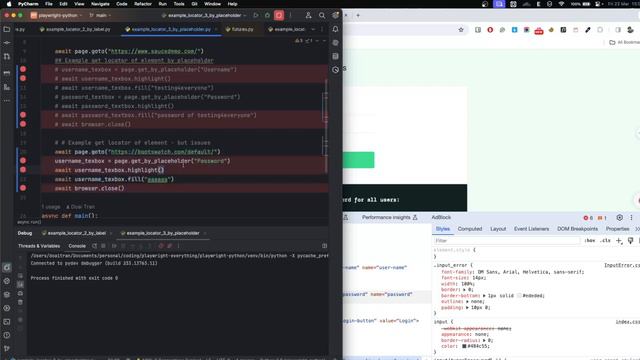Open the Terminal icon in left sidebar
Image resolution: width=640 pixels, height=360 pixels.
click(x=7, y=322)
